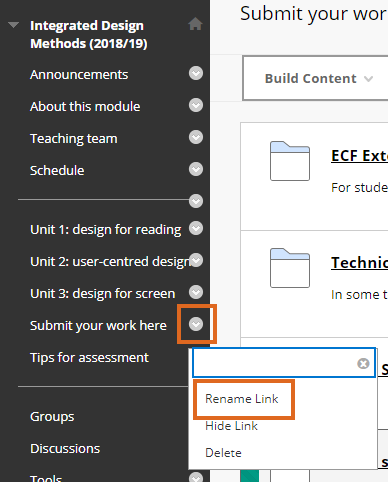Open Unit 2: user-centred design
The height and width of the screenshot is (482, 388).
click(110, 262)
